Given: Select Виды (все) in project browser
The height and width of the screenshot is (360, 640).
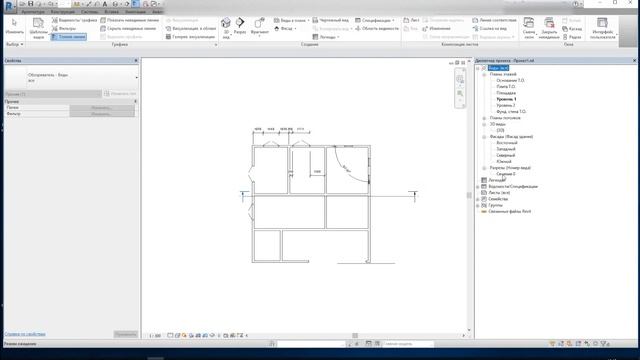Looking at the screenshot, I should tap(498, 68).
